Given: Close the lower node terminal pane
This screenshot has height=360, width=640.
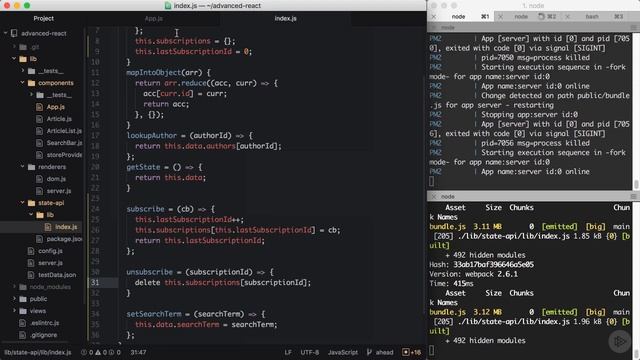Looking at the screenshot, I should click(434, 196).
